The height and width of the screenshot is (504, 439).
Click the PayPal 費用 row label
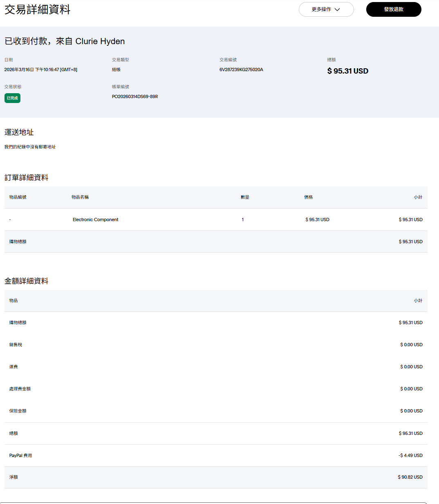pos(20,455)
